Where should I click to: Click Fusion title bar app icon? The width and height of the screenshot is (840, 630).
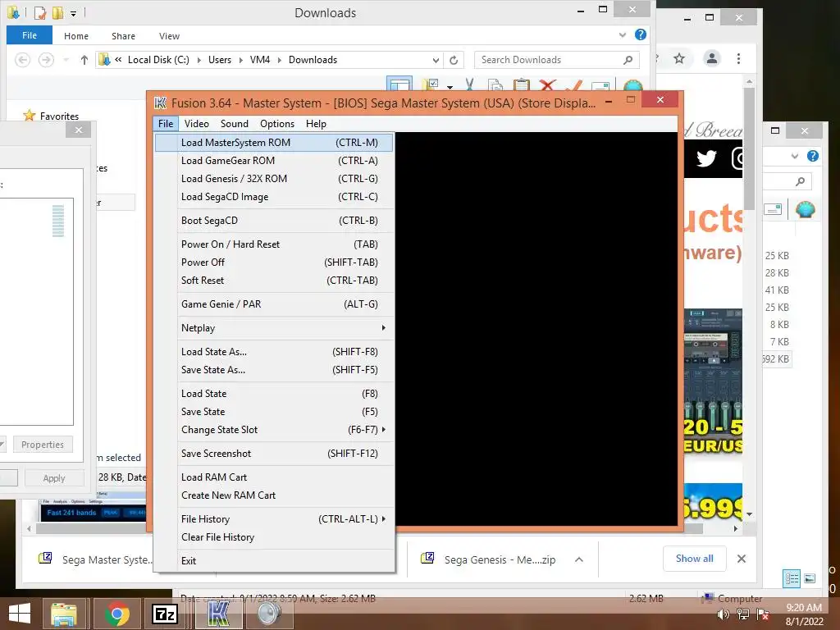click(x=160, y=103)
